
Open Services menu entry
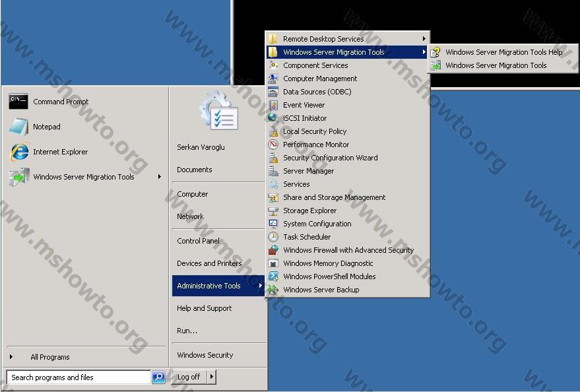click(347, 184)
